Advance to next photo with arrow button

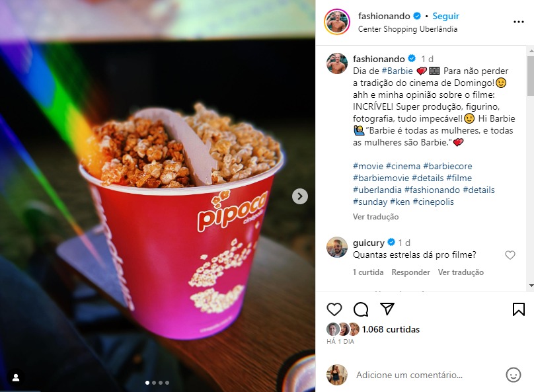pyautogui.click(x=299, y=196)
